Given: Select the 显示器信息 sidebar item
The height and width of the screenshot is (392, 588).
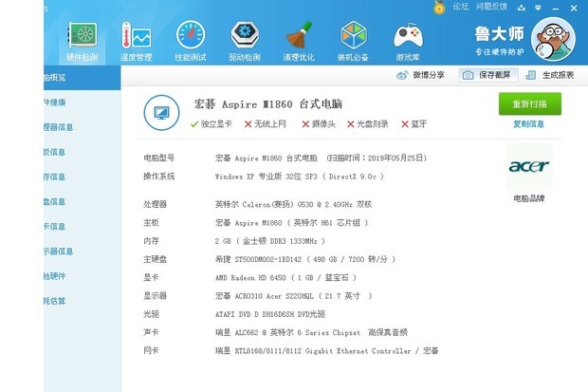Looking at the screenshot, I should [x=83, y=251].
